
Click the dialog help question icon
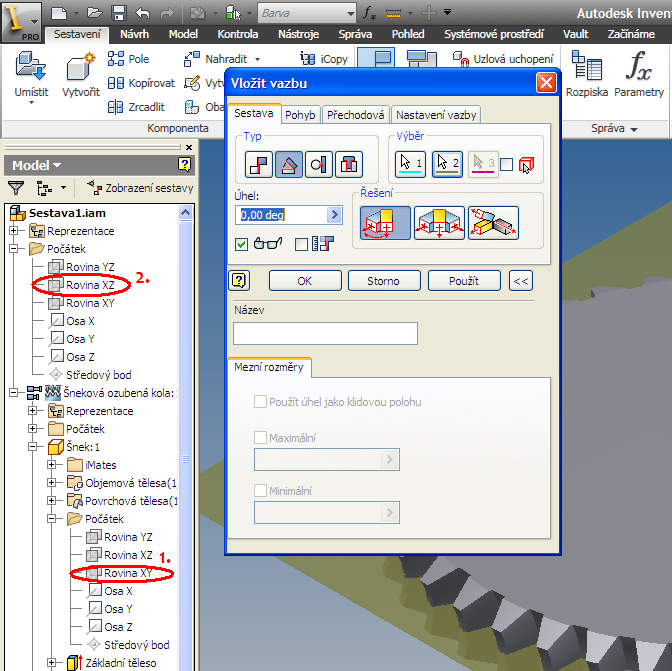tap(239, 281)
